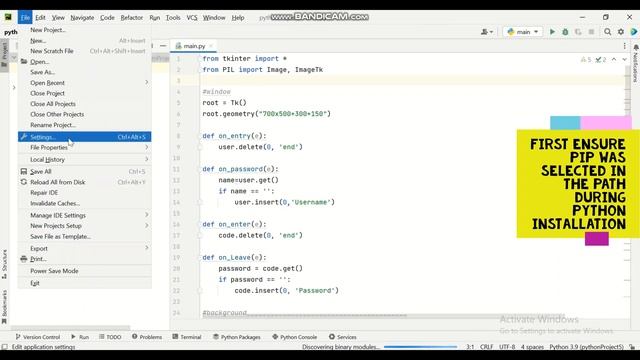Open the Terminal tool window
Screen dimensions: 640x360
click(187, 337)
